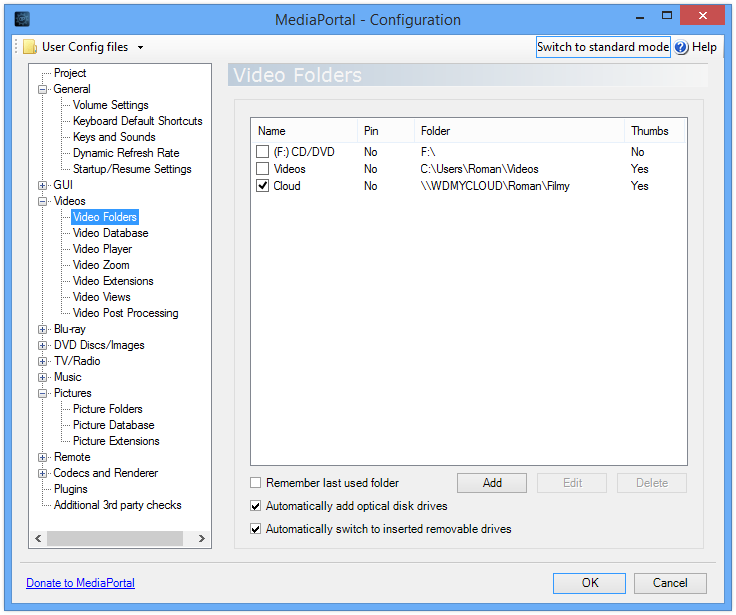736x615 pixels.
Task: Click the MediaPortal app icon in title bar
Action: coord(22,19)
